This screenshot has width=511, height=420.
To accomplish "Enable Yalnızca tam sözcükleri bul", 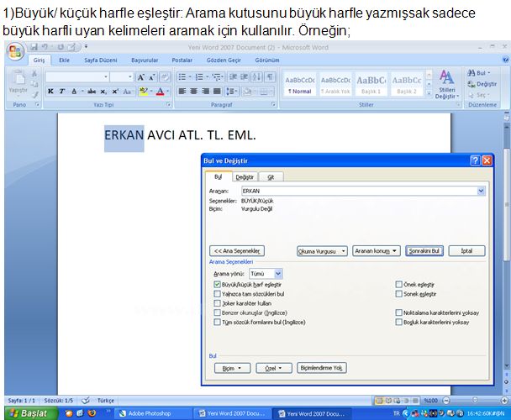I will coord(217,294).
